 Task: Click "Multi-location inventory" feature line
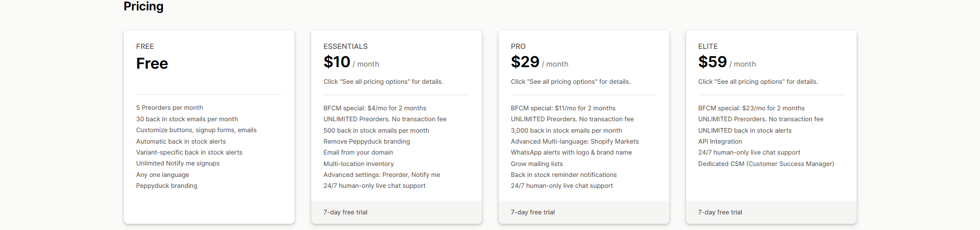[359, 164]
